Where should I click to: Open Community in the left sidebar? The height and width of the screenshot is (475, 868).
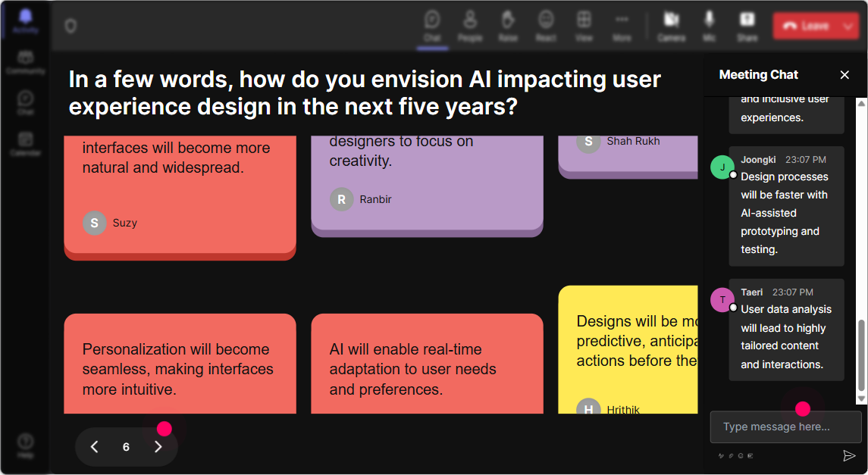point(26,62)
